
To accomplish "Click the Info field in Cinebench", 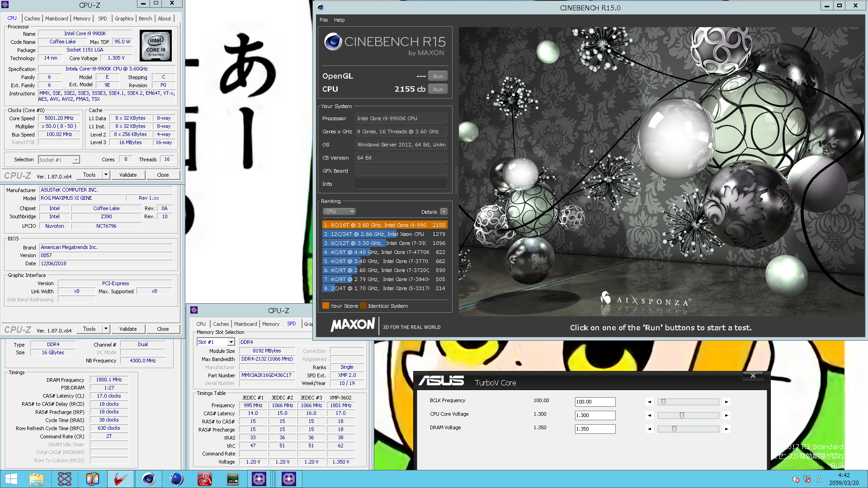I will click(401, 184).
